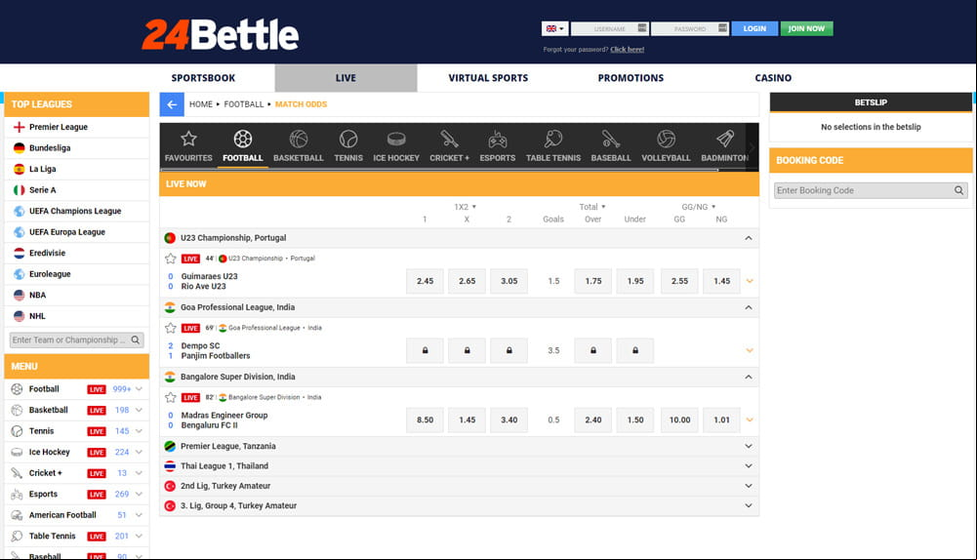Select NG odds 1.01 for Madras match
The width and height of the screenshot is (977, 560).
721,420
